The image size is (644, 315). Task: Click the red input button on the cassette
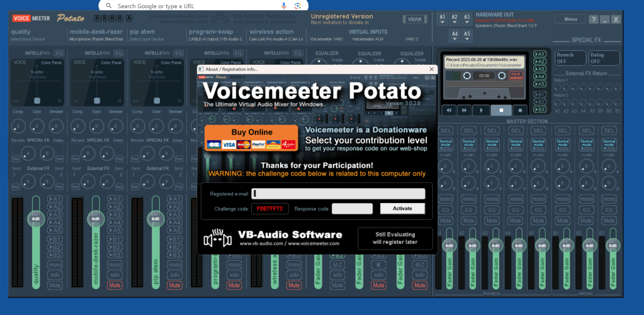coord(516,75)
